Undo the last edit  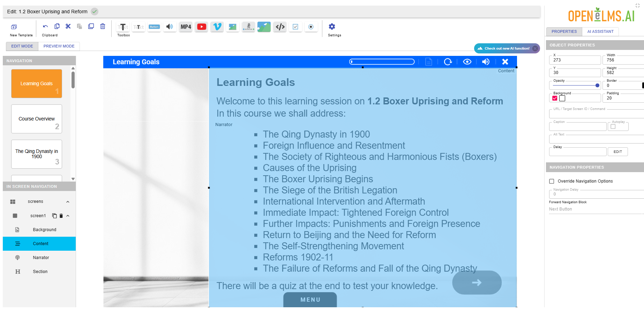tap(45, 27)
